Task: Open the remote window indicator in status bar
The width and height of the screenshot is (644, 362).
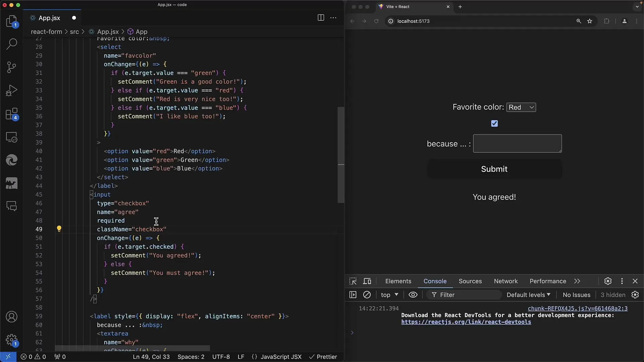Action: coord(8,357)
